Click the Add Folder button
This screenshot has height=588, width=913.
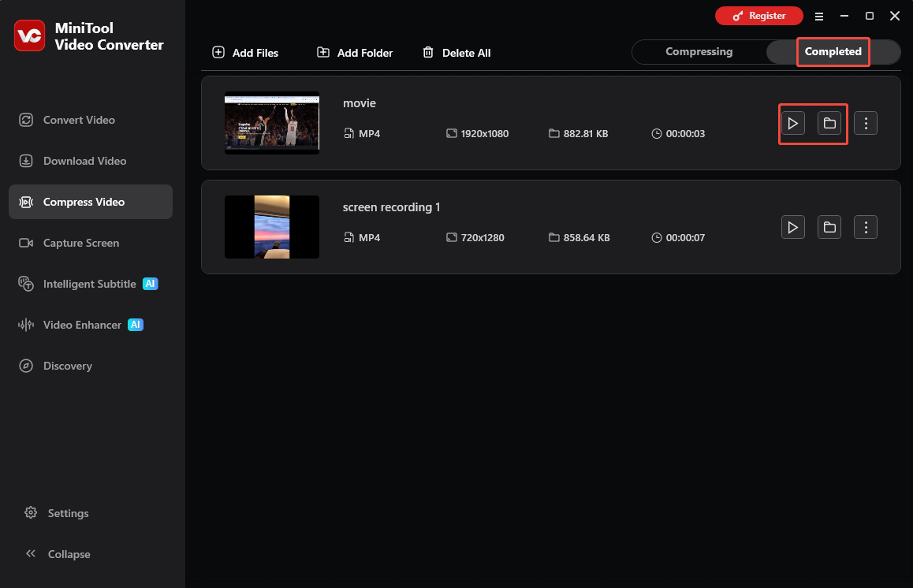tap(355, 52)
